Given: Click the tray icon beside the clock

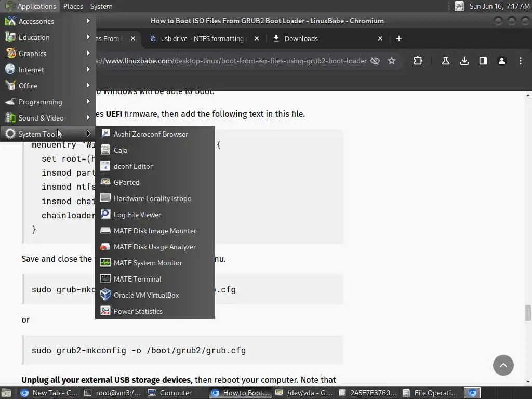Looking at the screenshot, I should (459, 6).
